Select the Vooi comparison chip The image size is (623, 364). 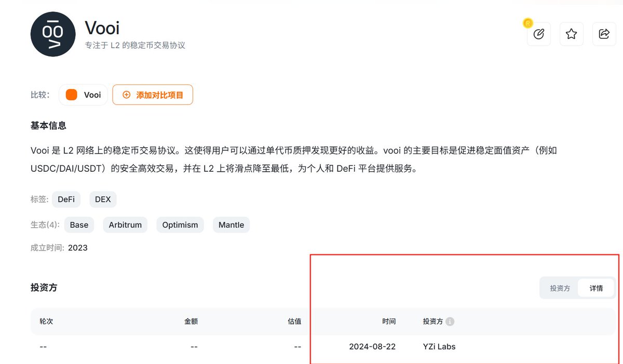pos(84,95)
